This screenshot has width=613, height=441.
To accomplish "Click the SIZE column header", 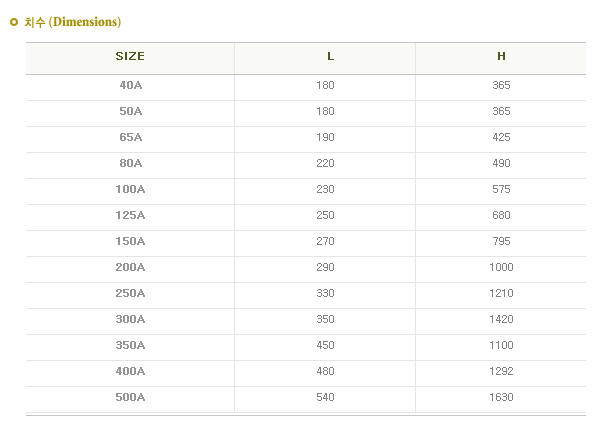I will tap(130, 56).
